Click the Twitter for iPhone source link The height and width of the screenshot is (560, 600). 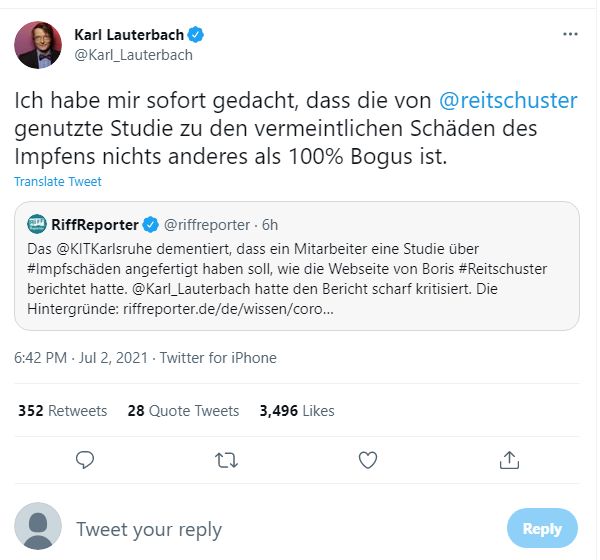click(x=218, y=358)
